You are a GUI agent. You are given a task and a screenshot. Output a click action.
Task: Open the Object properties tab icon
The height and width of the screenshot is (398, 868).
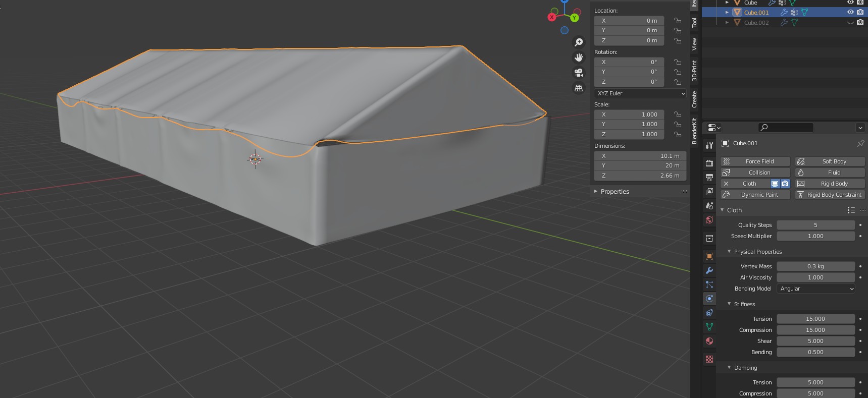click(x=709, y=256)
